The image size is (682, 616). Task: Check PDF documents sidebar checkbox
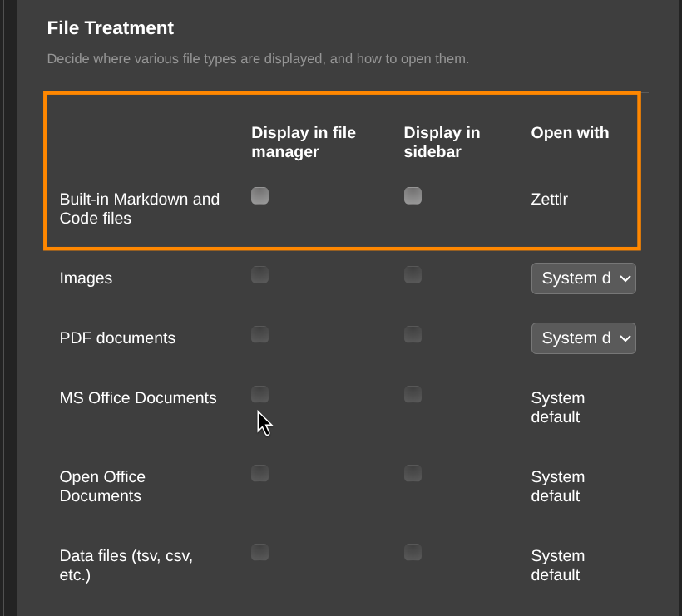413,334
